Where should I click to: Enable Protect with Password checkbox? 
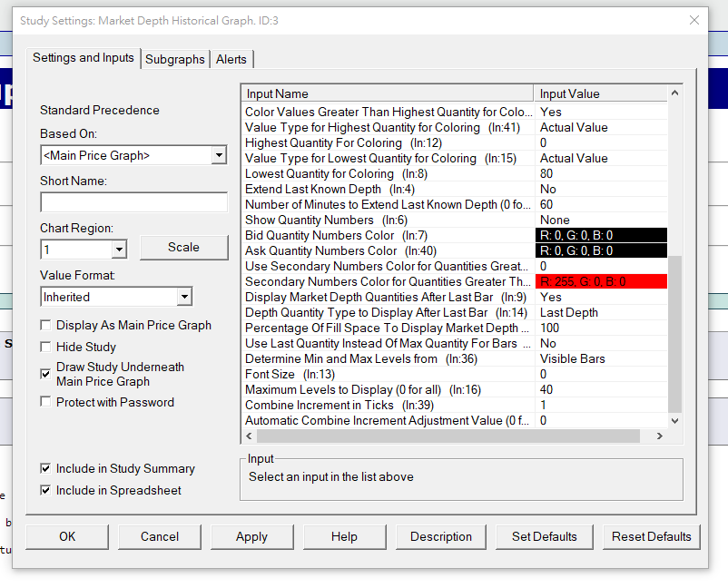click(45, 402)
